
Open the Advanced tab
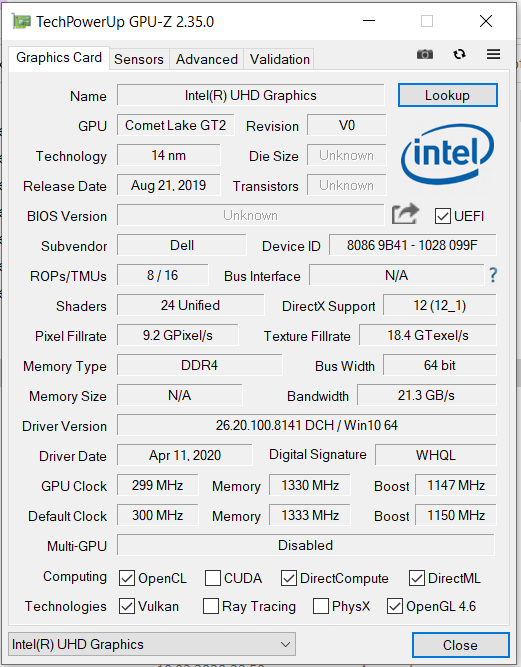tap(207, 59)
